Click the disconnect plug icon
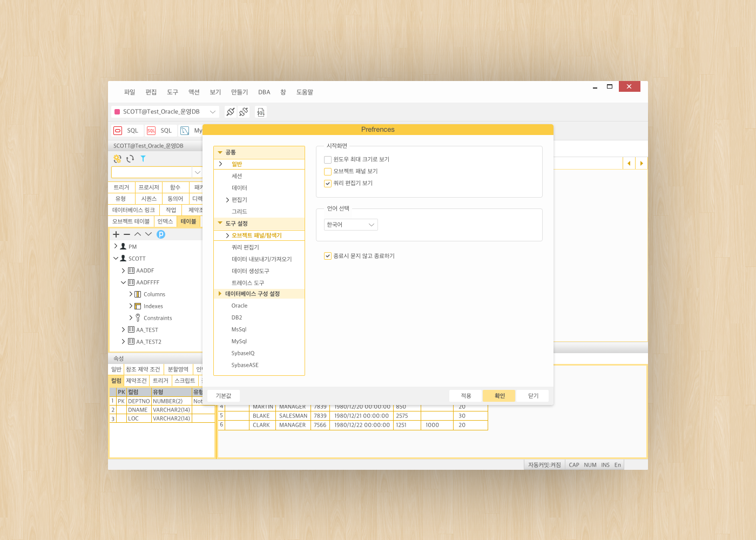 click(x=244, y=112)
